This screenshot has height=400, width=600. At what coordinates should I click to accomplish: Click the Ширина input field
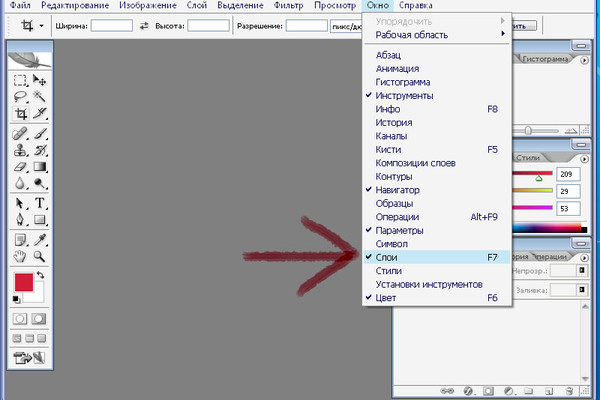click(x=112, y=26)
